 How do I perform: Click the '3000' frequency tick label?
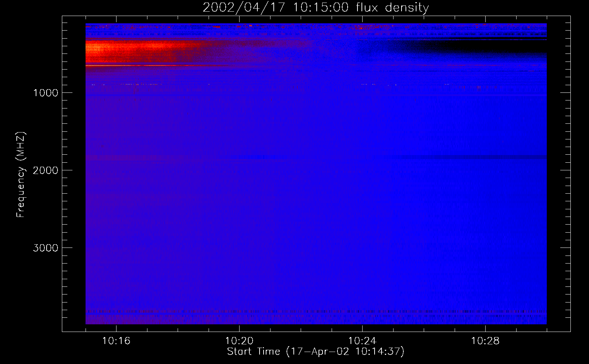[x=46, y=248]
